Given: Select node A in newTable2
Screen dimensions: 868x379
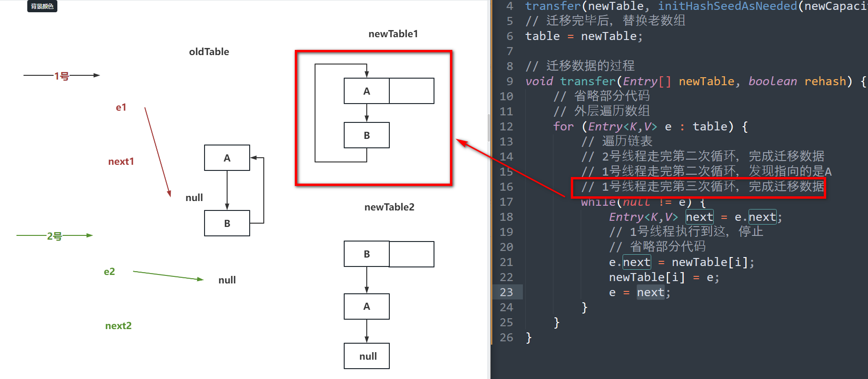Looking at the screenshot, I should (x=367, y=306).
